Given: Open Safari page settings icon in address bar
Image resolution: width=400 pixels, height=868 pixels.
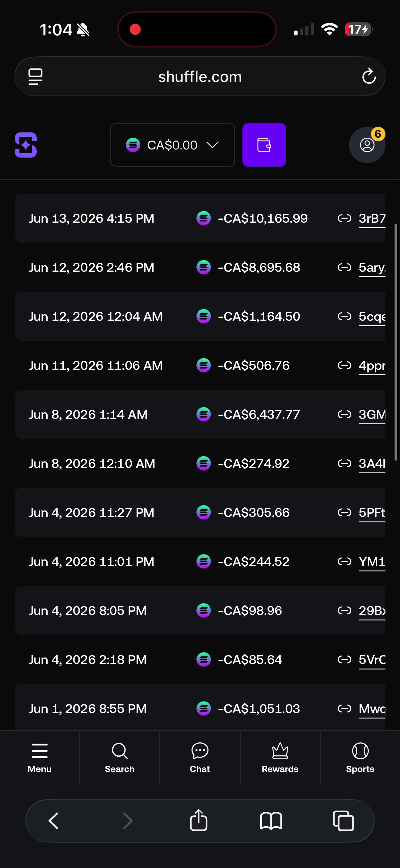Looking at the screenshot, I should [35, 77].
